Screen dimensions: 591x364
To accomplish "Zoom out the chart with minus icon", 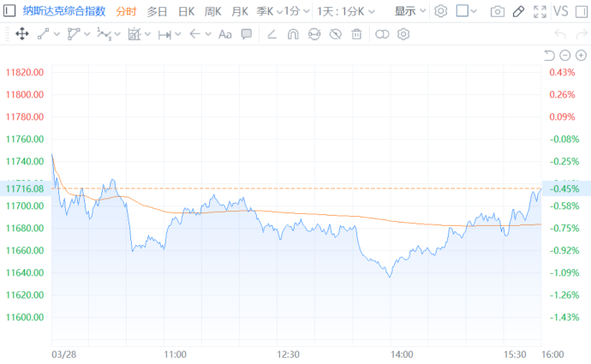I will (x=564, y=56).
